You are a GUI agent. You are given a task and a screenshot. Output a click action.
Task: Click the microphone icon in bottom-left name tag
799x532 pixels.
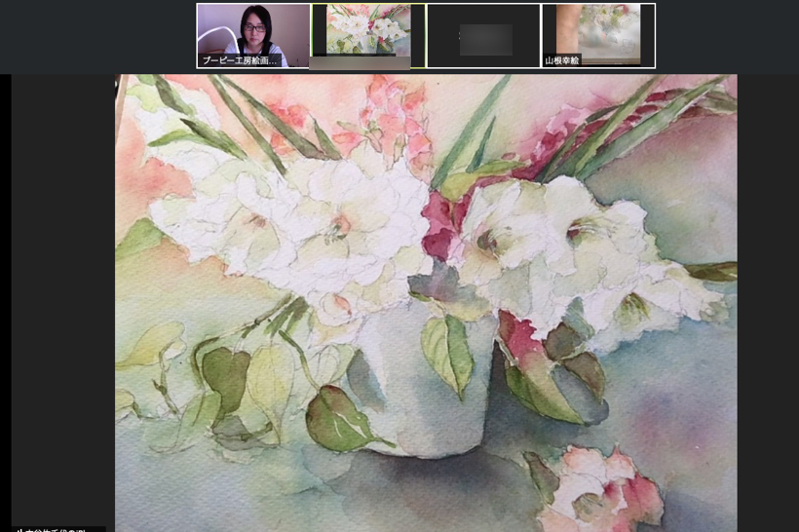click(19, 529)
